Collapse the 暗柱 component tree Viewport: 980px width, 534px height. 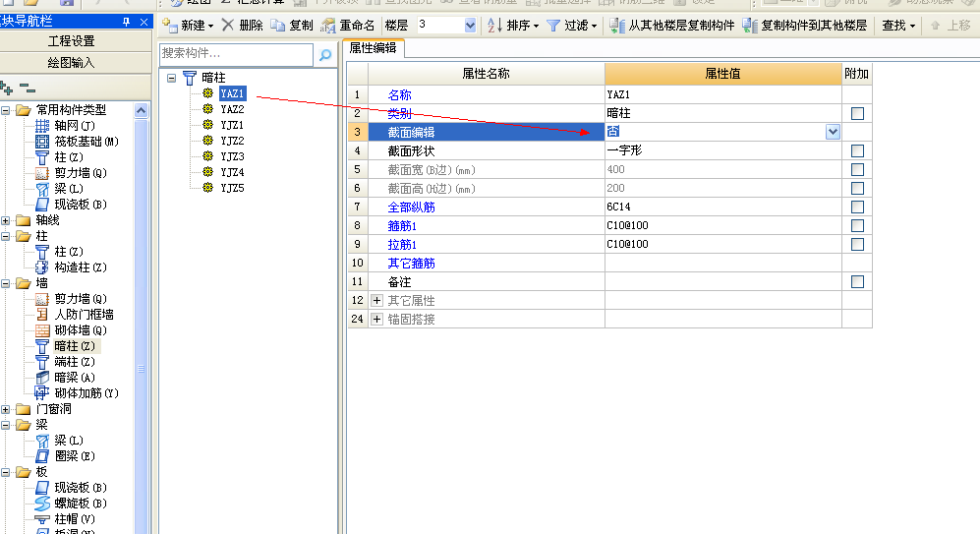[x=171, y=78]
